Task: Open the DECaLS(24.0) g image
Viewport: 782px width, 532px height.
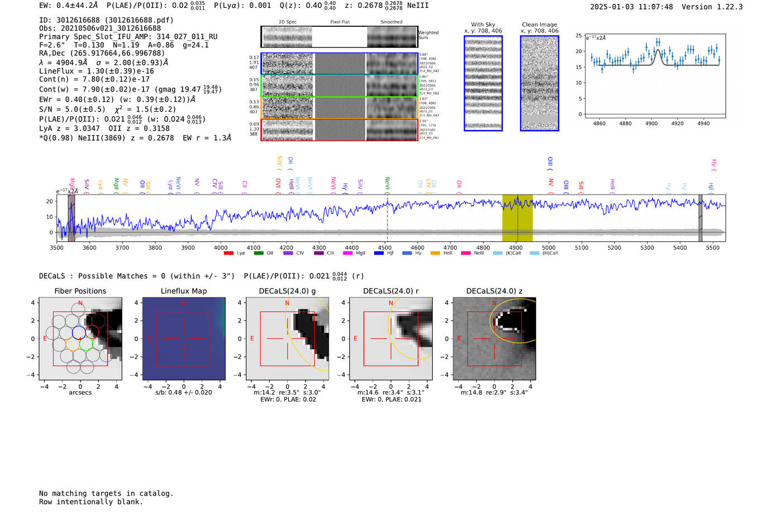Action: (288, 338)
